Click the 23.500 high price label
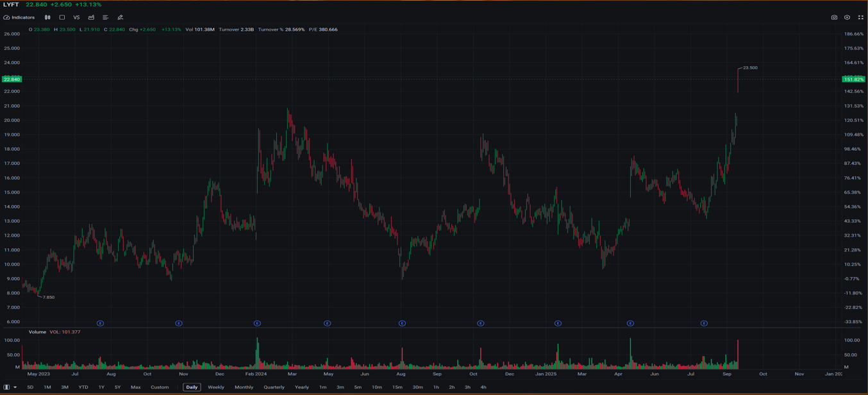868x395 pixels. point(750,67)
